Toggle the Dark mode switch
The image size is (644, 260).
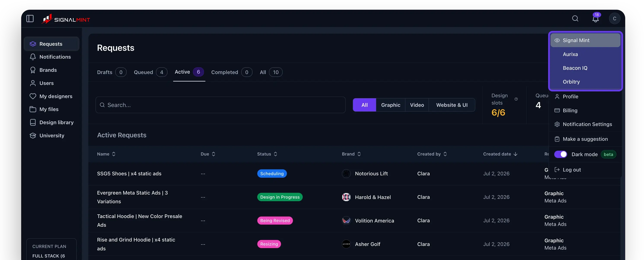560,154
